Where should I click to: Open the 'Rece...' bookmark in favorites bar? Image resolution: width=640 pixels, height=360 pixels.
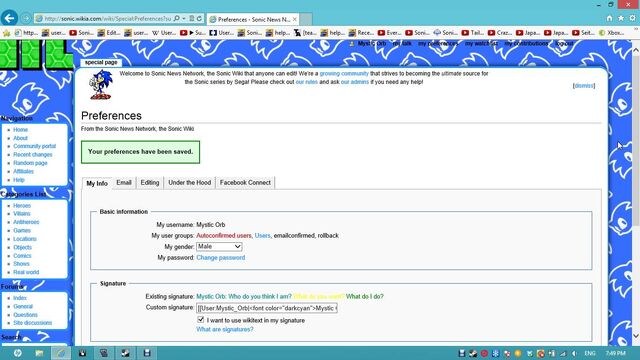pos(361,33)
